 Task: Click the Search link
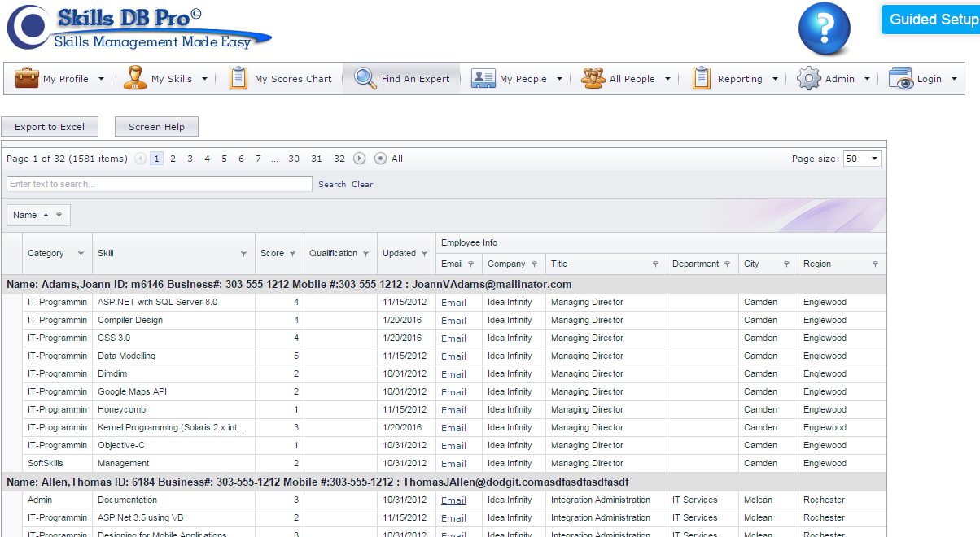pyautogui.click(x=332, y=185)
